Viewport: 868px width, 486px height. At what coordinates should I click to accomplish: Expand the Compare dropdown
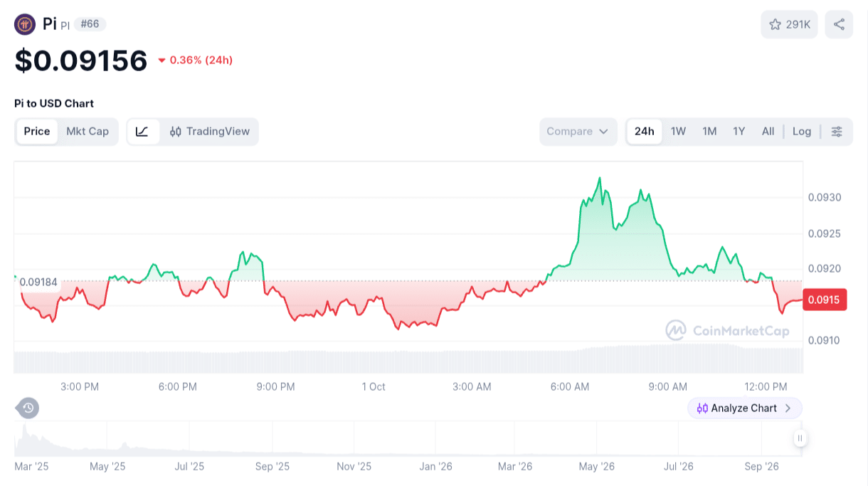click(578, 132)
